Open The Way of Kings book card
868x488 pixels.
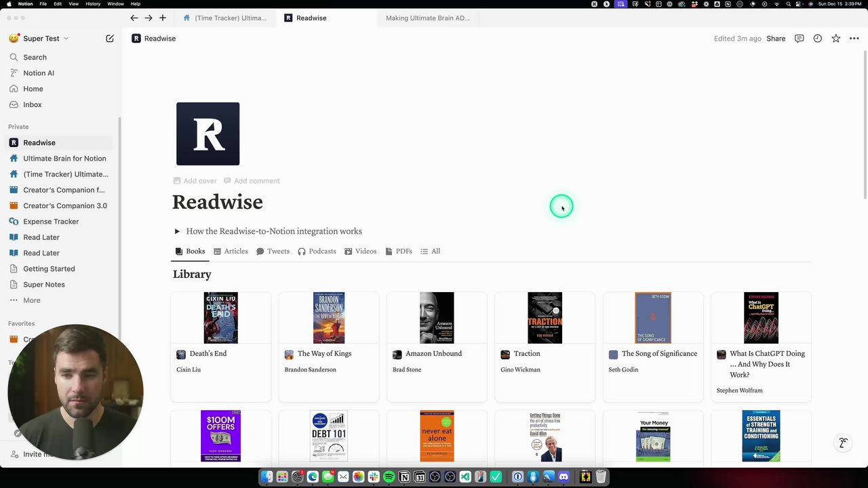click(x=329, y=346)
